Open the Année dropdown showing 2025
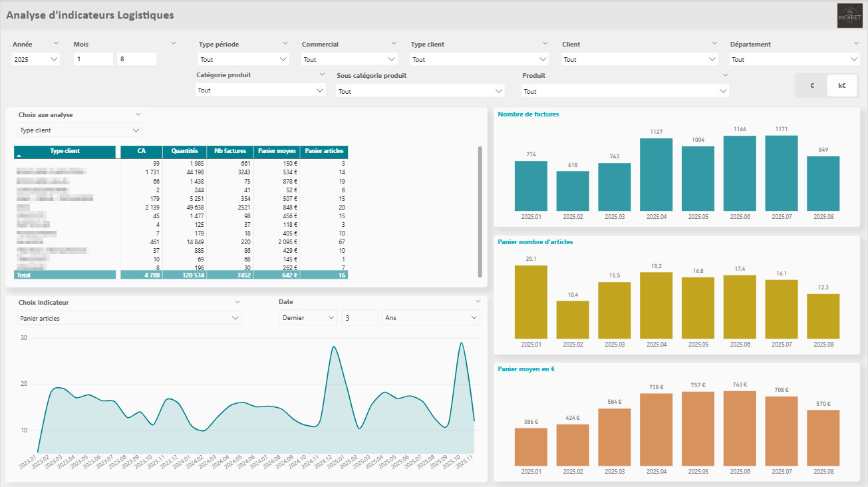 click(36, 59)
